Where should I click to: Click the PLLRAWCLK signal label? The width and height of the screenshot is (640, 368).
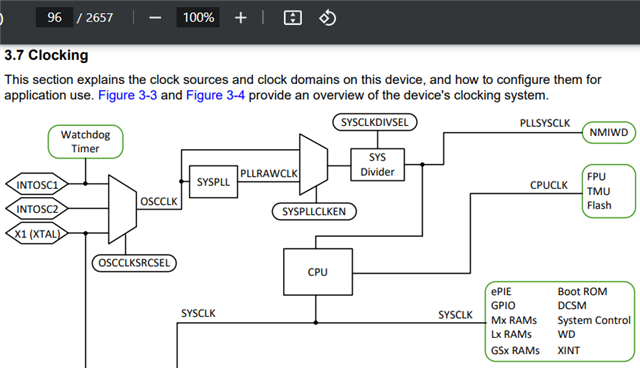point(269,173)
